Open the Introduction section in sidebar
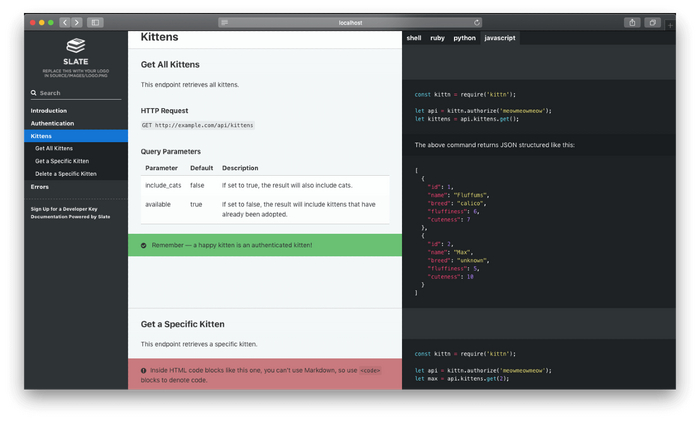 point(49,111)
